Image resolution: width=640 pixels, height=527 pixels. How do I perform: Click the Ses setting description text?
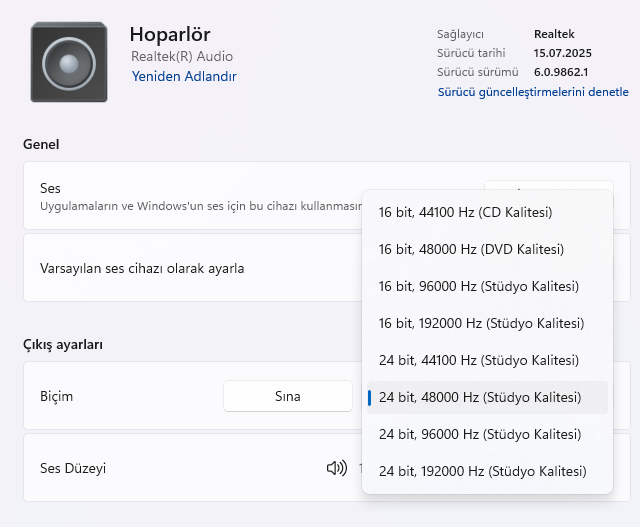[200, 206]
